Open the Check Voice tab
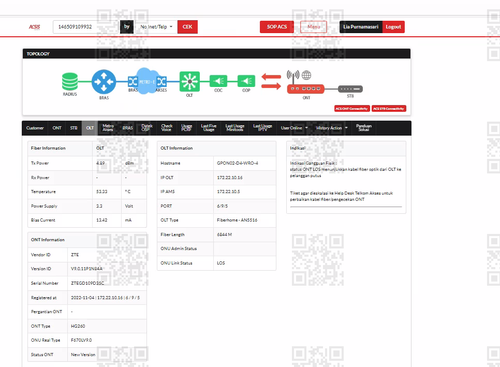 (167, 128)
